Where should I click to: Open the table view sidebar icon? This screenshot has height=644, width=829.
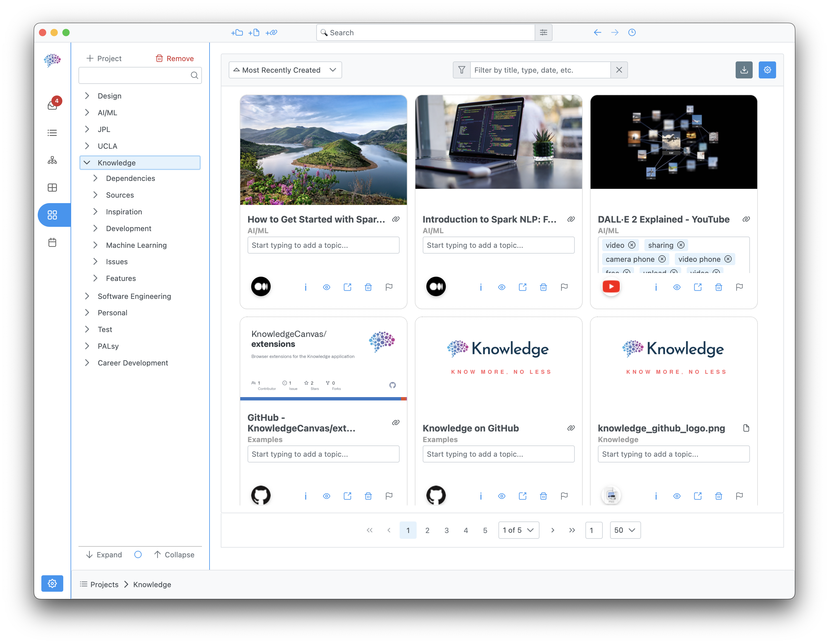coord(52,188)
